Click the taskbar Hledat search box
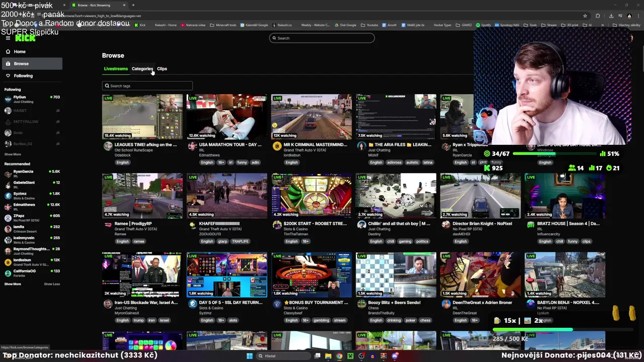Image resolution: width=644 pixels, height=362 pixels. (x=282, y=356)
